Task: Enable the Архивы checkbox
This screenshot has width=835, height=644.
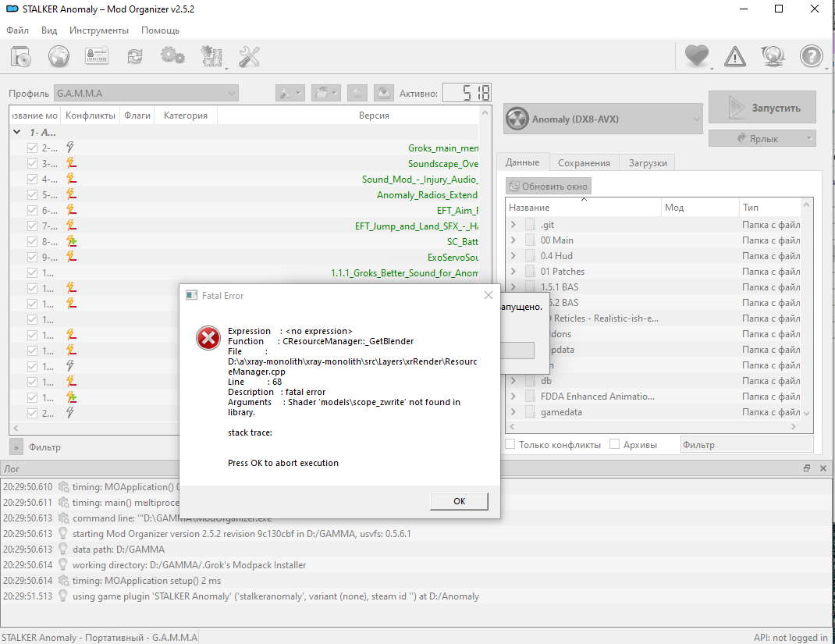Action: coord(614,444)
